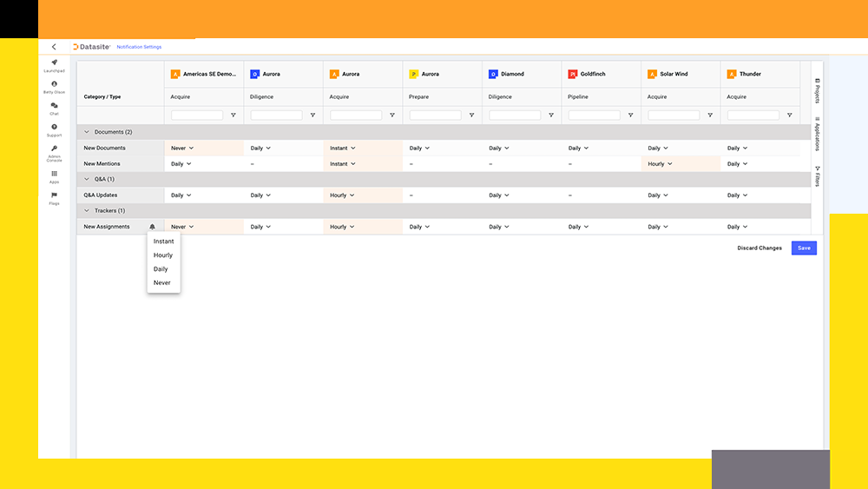Click filter icon under Americas SE Demo column
Viewport: 868px width, 489px height.
tap(233, 116)
